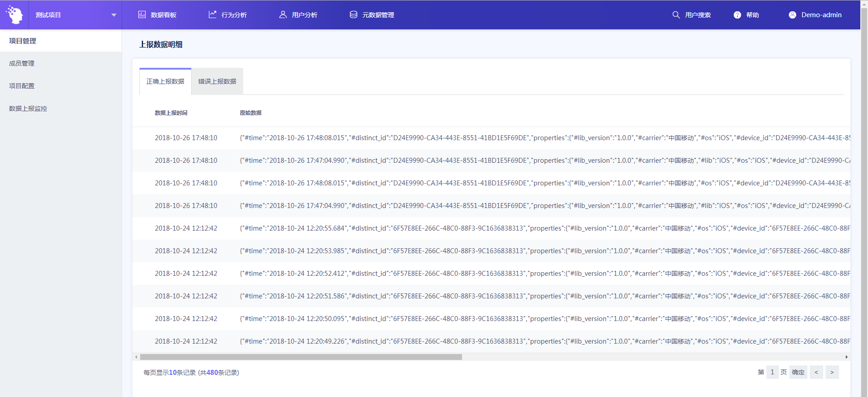The image size is (868, 397).
Task: Click the 用户搜索 magnifier icon
Action: 676,15
